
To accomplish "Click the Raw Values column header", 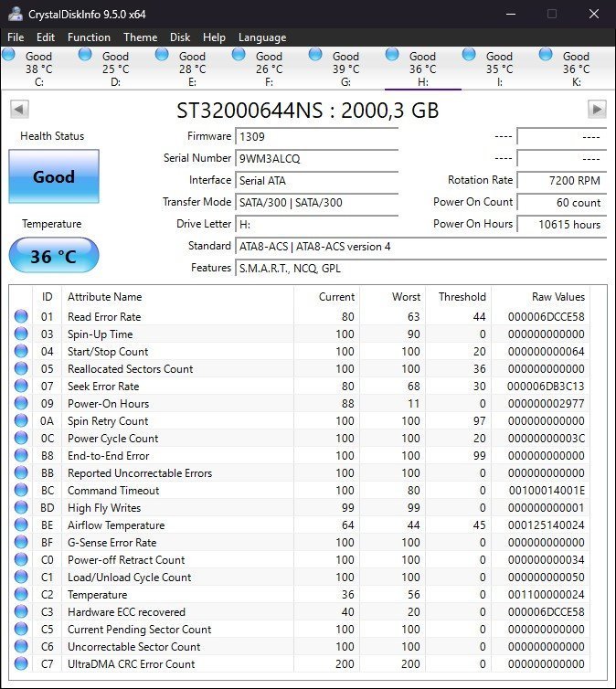I will (x=558, y=297).
